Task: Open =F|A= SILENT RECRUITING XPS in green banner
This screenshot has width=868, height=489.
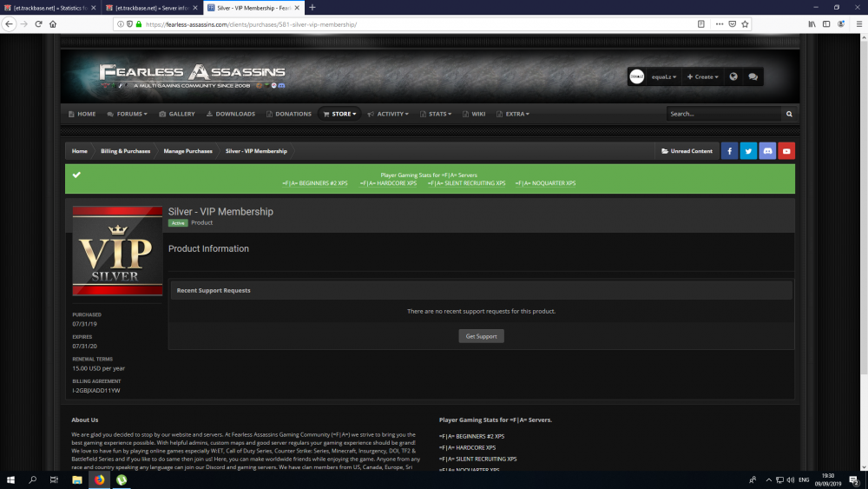Action: (x=466, y=183)
